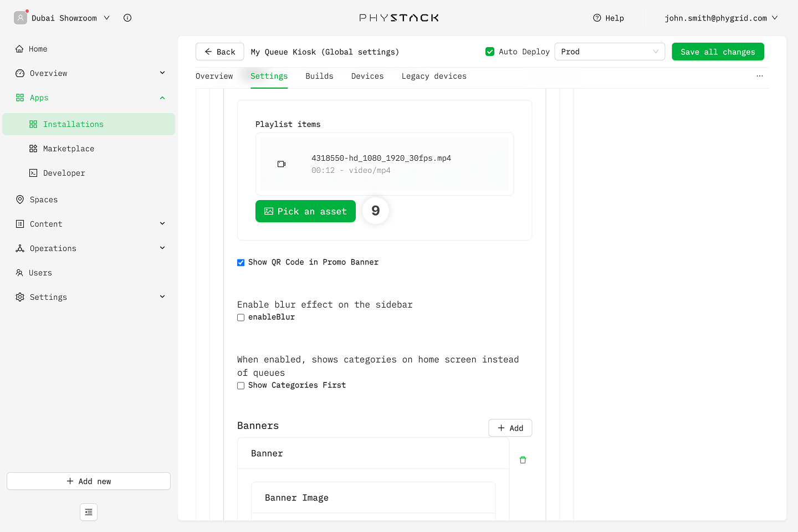This screenshot has width=798, height=532.
Task: Switch to the Builds tab
Action: point(319,76)
